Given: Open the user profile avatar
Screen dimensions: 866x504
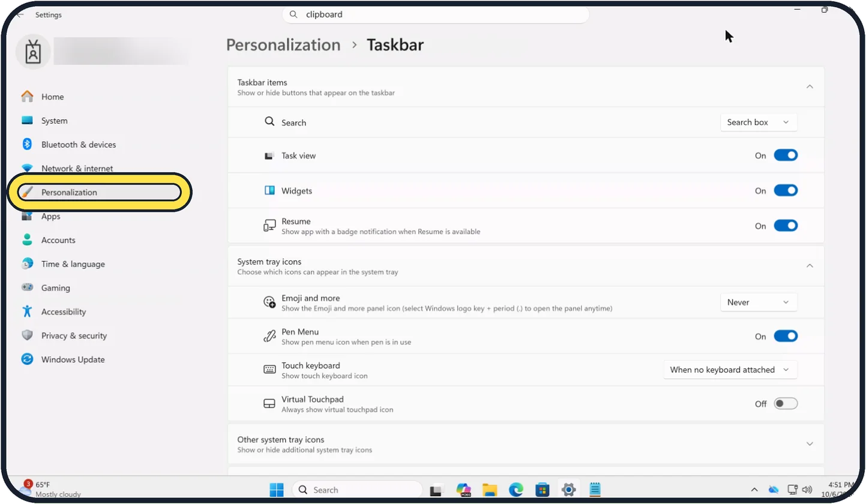Looking at the screenshot, I should click(33, 52).
